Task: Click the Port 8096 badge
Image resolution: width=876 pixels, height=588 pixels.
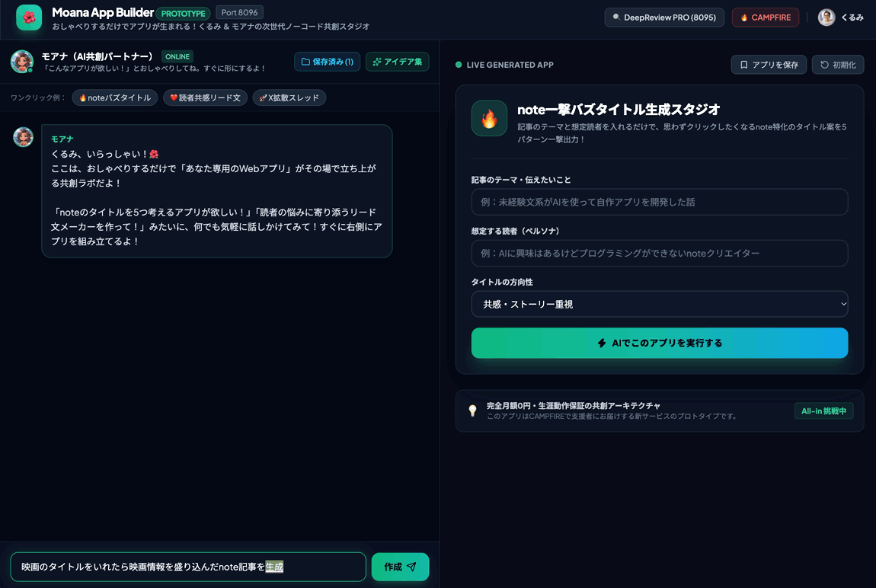Action: click(239, 12)
